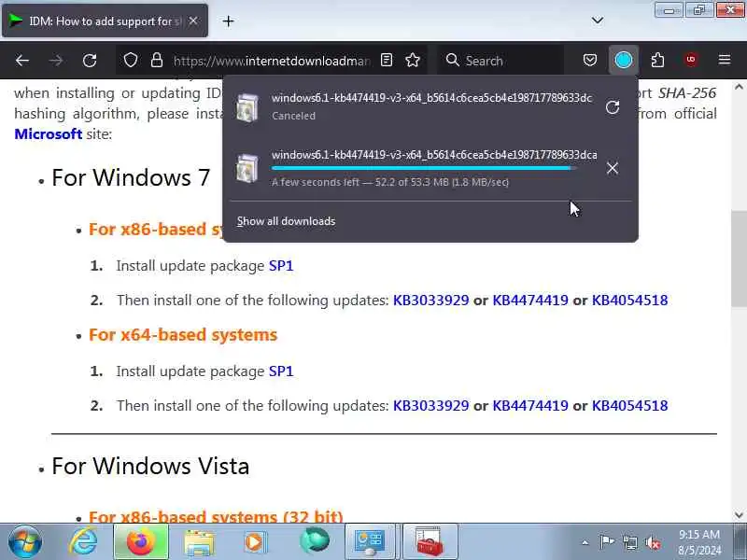Open a new tab with plus button
The height and width of the screenshot is (560, 747).
point(228,21)
